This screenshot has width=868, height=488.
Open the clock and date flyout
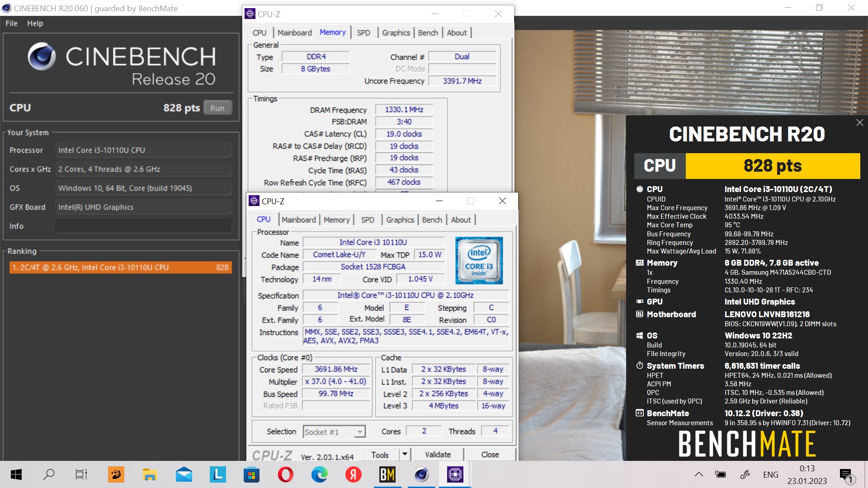tap(807, 474)
